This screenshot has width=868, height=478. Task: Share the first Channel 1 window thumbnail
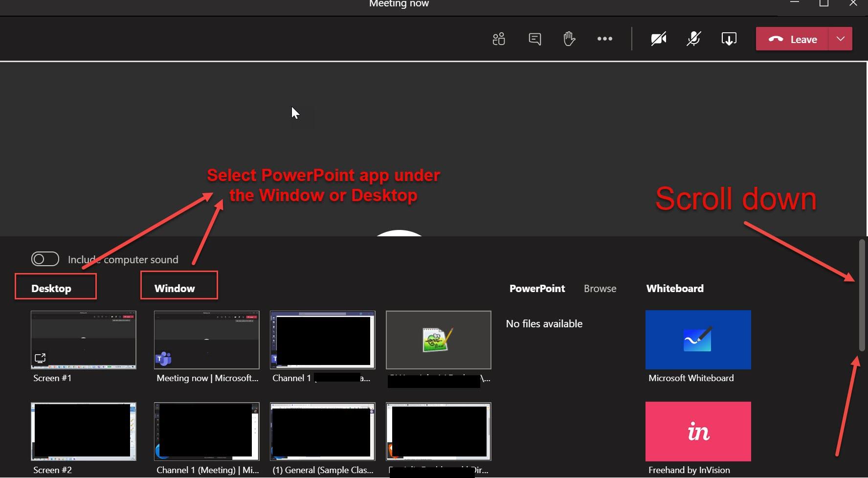tap(323, 340)
